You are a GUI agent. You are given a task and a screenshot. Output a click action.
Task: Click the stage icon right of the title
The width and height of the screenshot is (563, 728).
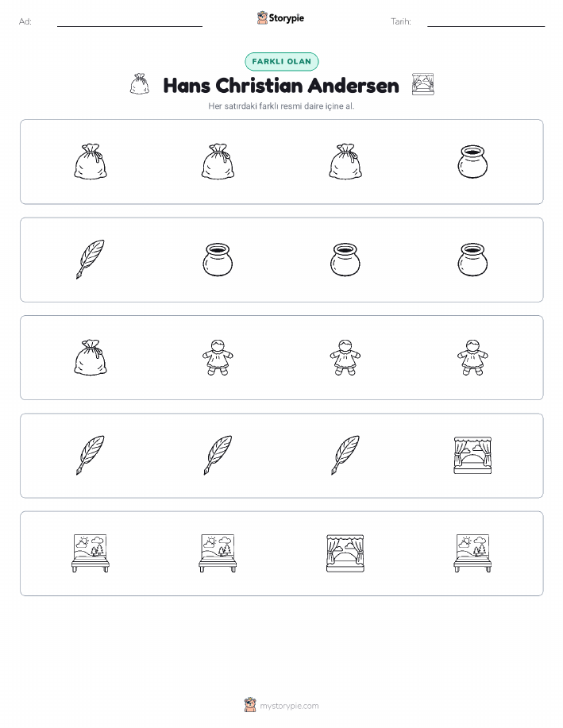point(422,84)
